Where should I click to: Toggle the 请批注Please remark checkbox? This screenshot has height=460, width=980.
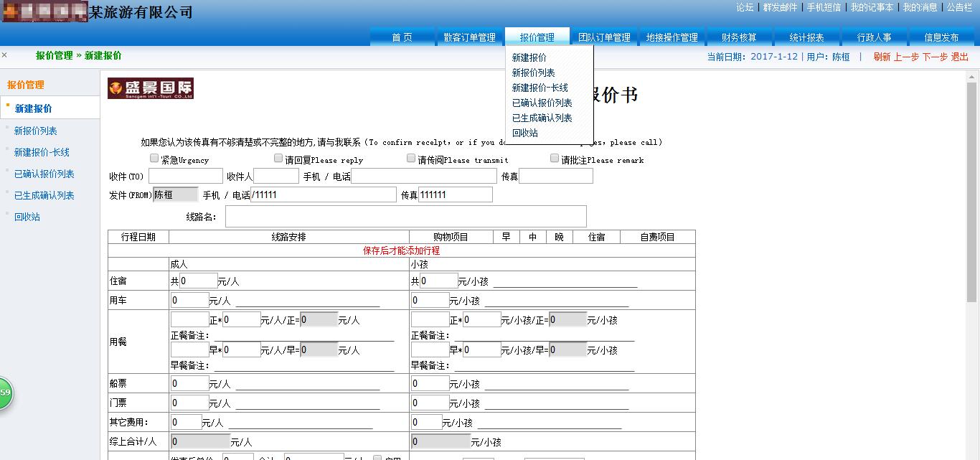click(x=555, y=158)
